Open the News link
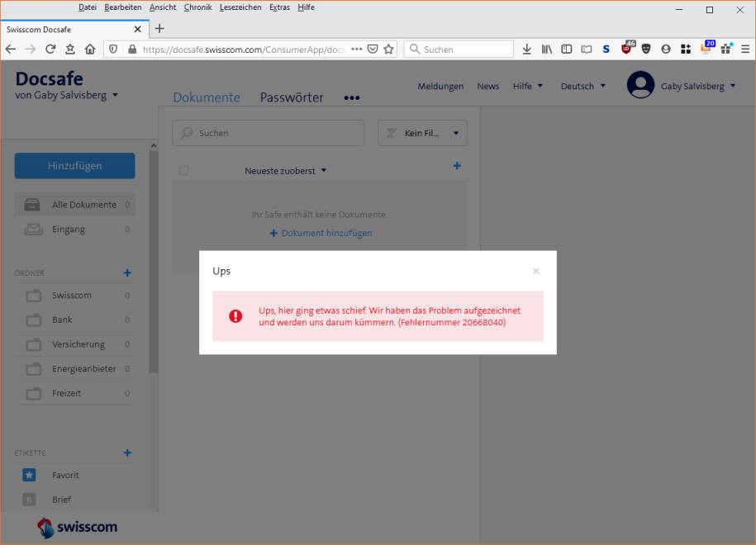Image resolution: width=756 pixels, height=545 pixels. tap(488, 86)
